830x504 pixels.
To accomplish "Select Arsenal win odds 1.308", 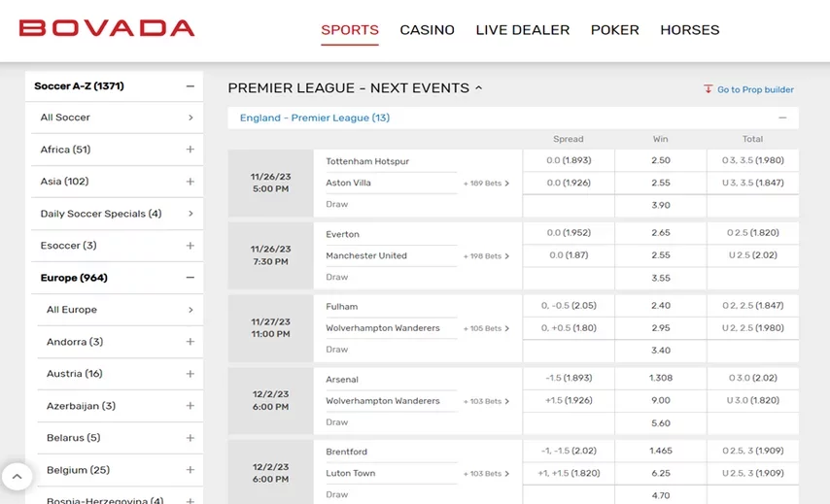I will [661, 378].
